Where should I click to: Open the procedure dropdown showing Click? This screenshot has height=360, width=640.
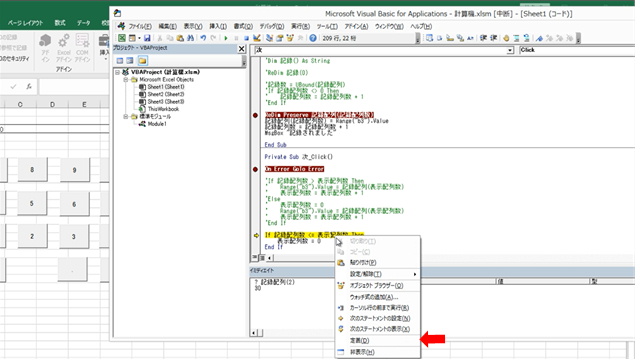[576, 50]
